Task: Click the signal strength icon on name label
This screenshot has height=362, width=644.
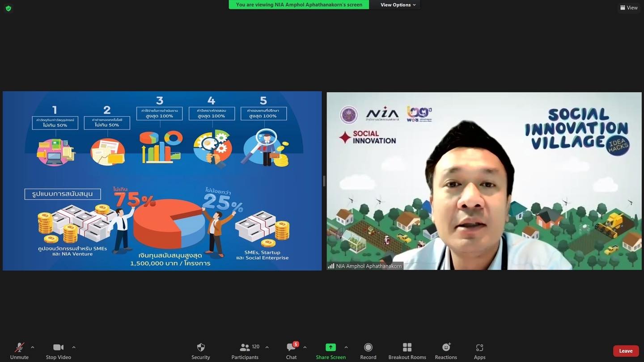Action: click(x=331, y=266)
